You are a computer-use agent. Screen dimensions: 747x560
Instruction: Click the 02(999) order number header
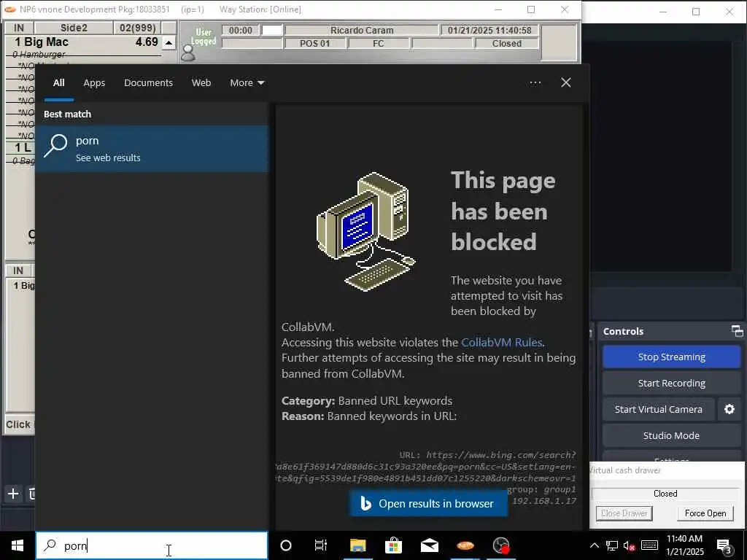tap(137, 28)
